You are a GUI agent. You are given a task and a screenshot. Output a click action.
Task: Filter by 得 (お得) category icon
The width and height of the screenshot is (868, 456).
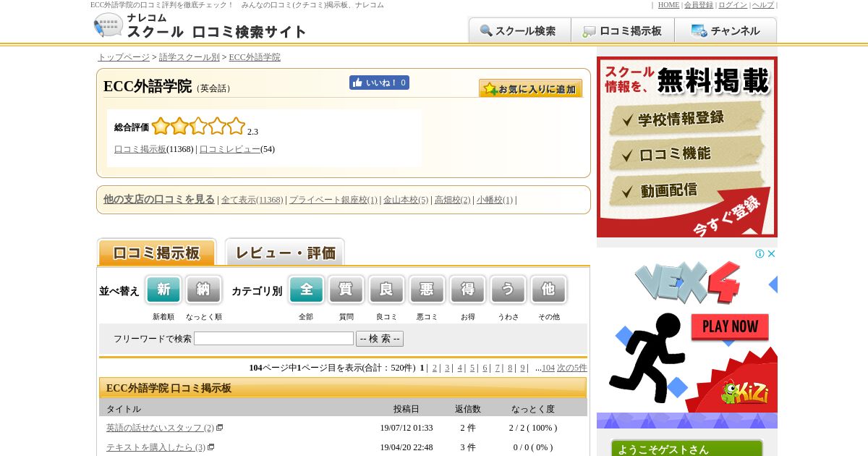click(x=468, y=290)
